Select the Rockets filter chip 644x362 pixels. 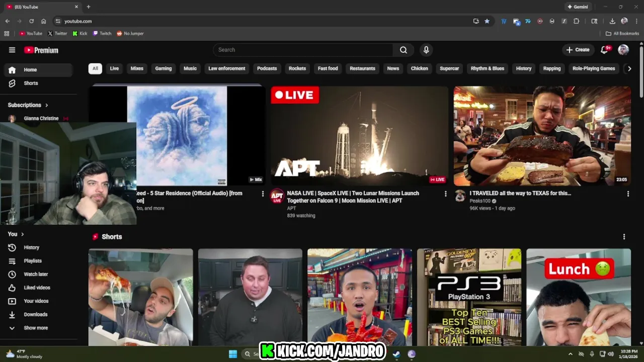[x=297, y=68]
